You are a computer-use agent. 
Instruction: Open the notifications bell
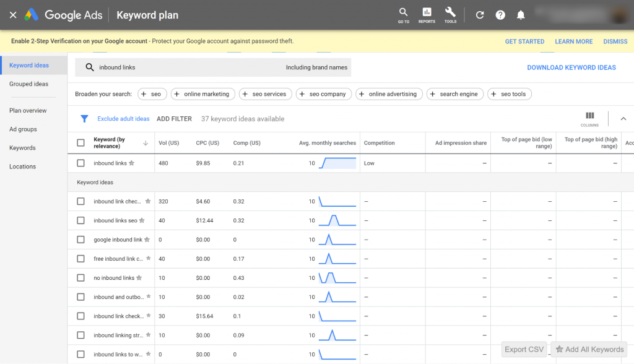[521, 15]
